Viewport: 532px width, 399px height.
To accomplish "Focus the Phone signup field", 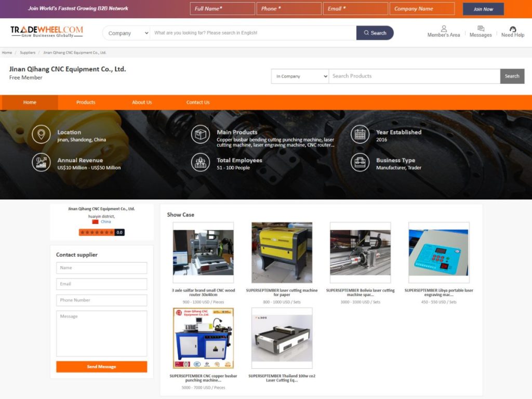I will pyautogui.click(x=289, y=9).
